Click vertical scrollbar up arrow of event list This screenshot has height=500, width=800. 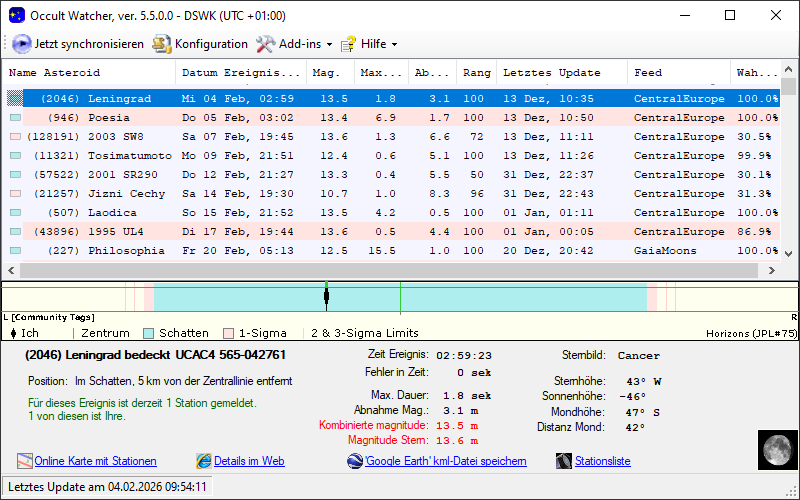[788, 69]
